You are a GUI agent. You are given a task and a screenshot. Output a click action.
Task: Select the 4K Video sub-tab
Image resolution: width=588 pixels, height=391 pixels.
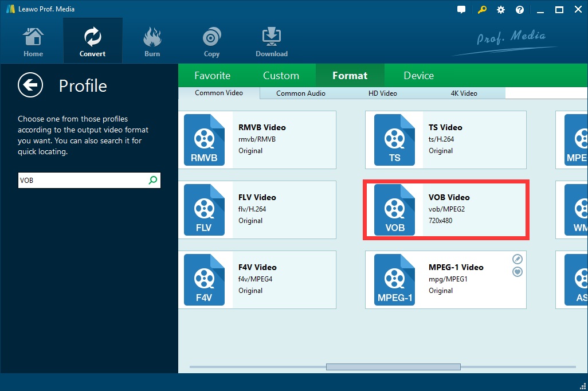[464, 93]
